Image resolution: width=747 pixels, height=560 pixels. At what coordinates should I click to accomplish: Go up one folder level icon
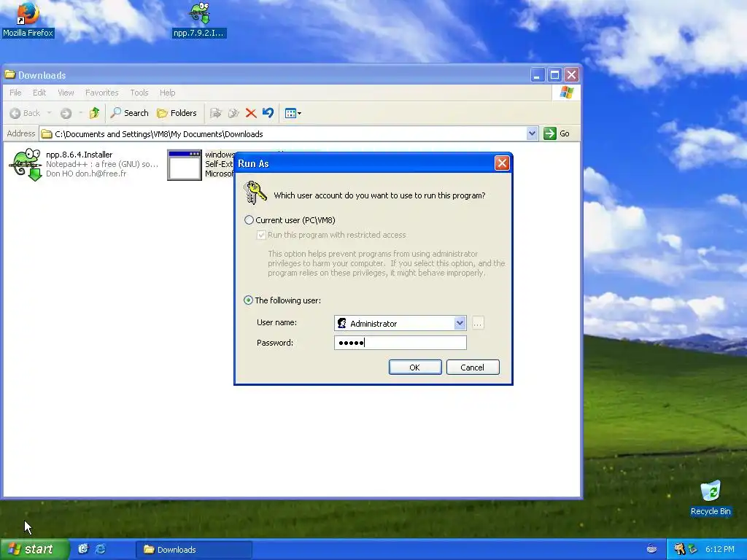(x=95, y=113)
